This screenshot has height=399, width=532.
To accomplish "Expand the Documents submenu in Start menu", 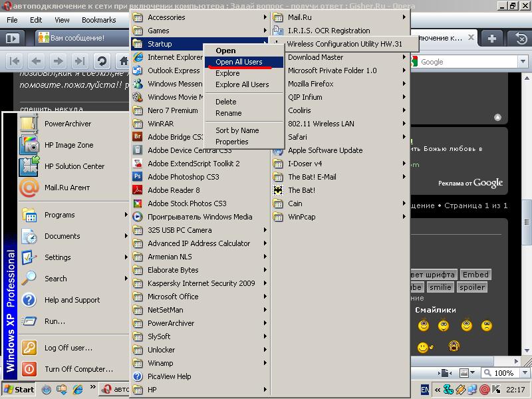I will click(62, 236).
